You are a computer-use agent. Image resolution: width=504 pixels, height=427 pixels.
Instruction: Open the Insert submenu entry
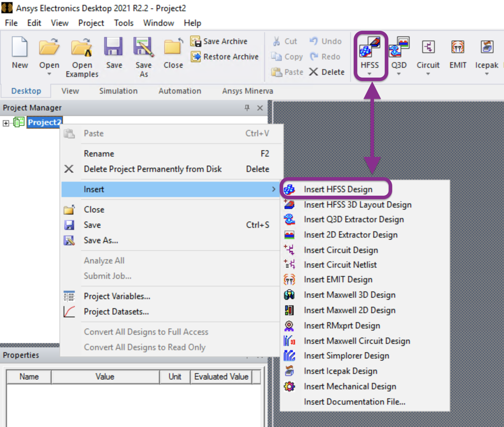tap(171, 189)
